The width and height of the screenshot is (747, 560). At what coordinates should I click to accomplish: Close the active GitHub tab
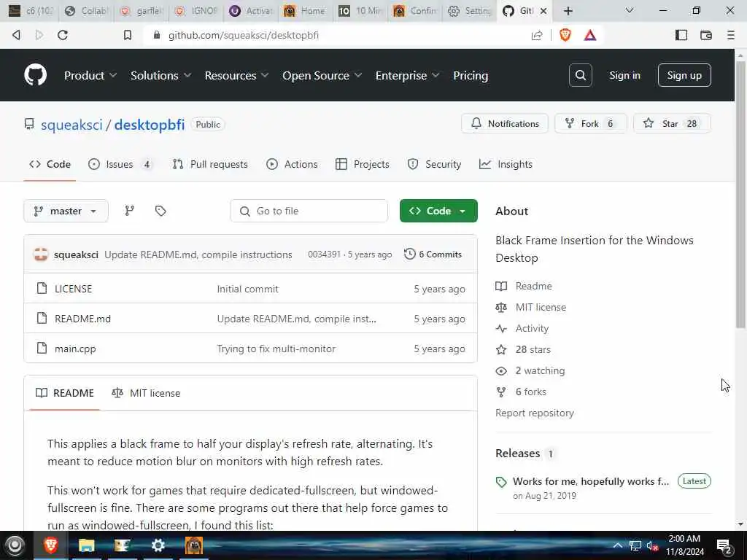543,10
